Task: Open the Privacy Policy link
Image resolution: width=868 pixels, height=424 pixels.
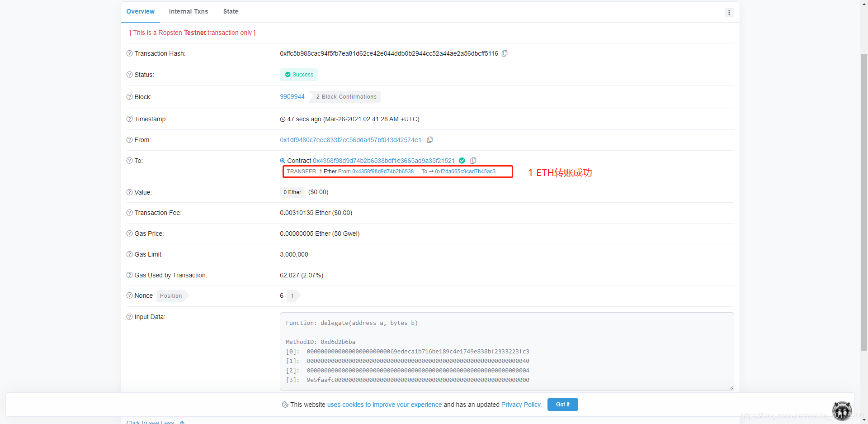Action: [521, 405]
